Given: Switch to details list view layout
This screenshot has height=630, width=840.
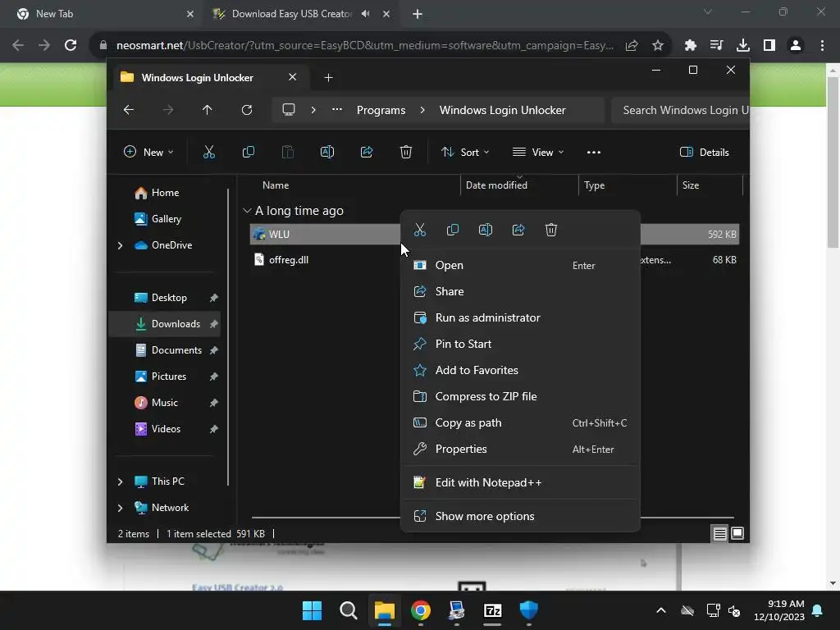Looking at the screenshot, I should 720,533.
